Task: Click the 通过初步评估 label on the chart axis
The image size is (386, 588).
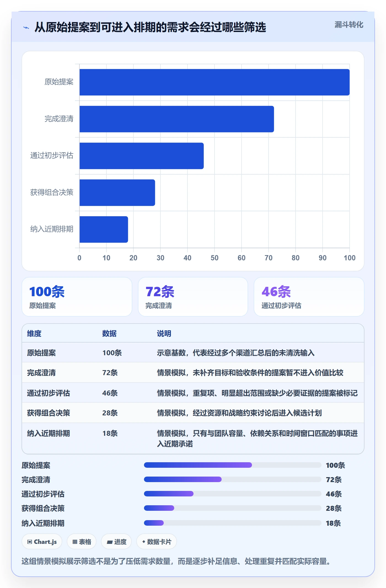Action: click(x=52, y=156)
